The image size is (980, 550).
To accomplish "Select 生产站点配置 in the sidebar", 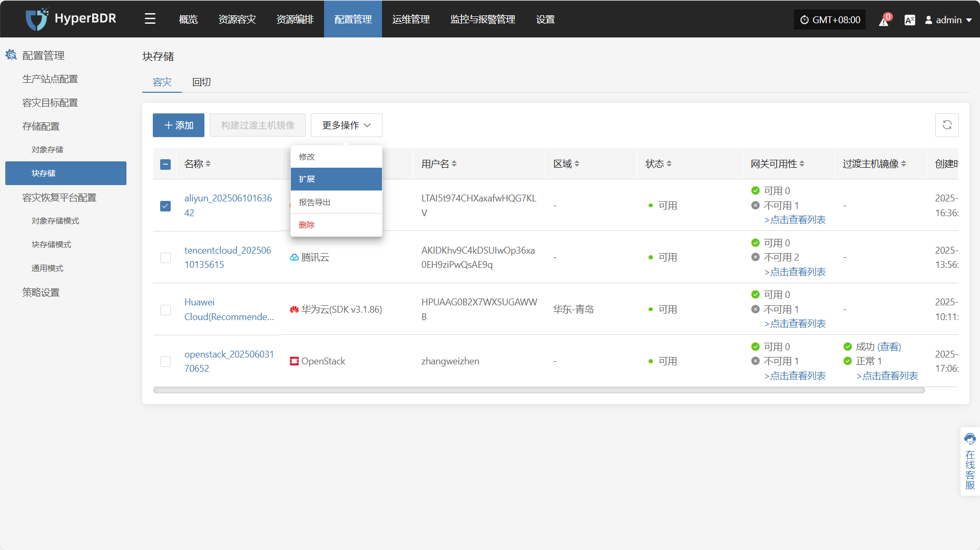I will (50, 79).
